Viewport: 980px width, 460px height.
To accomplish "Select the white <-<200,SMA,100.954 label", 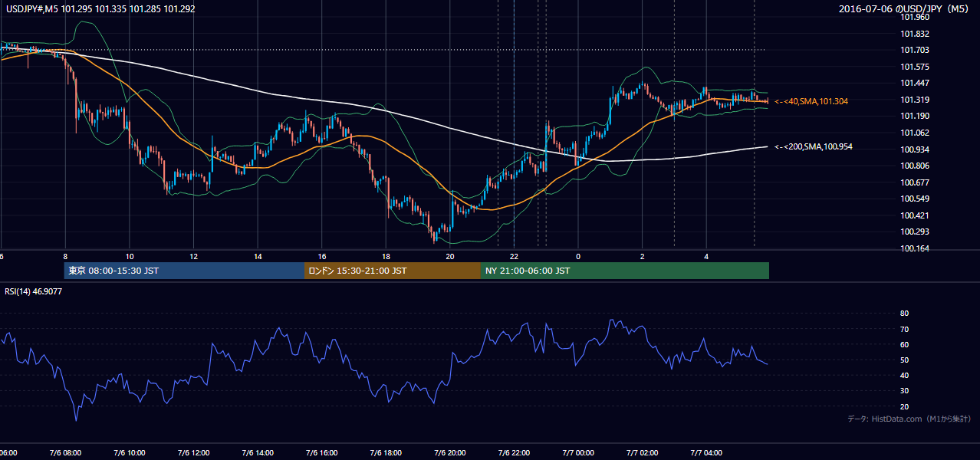I will tap(814, 146).
